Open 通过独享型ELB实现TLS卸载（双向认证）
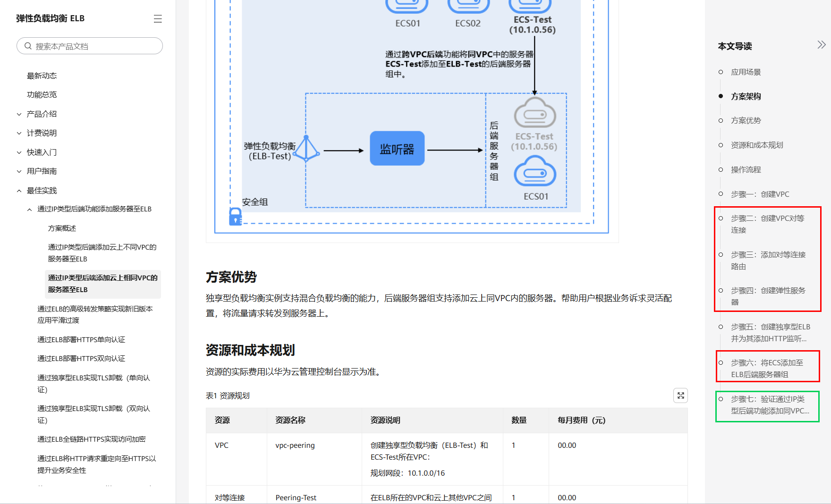This screenshot has height=504, width=831. pos(93,414)
